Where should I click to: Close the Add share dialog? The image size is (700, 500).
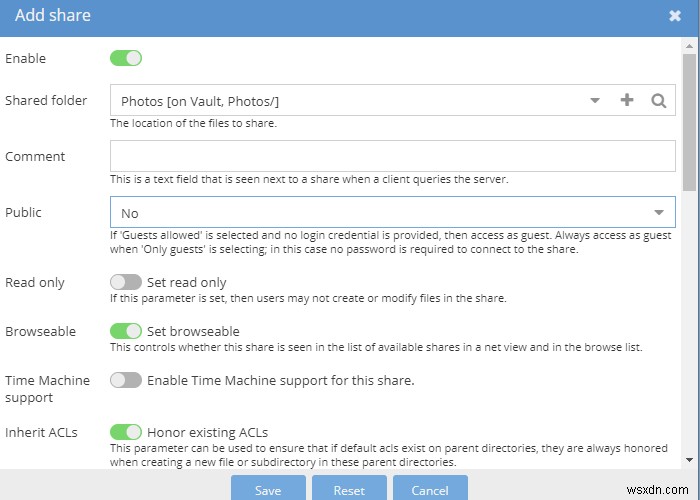pyautogui.click(x=675, y=16)
